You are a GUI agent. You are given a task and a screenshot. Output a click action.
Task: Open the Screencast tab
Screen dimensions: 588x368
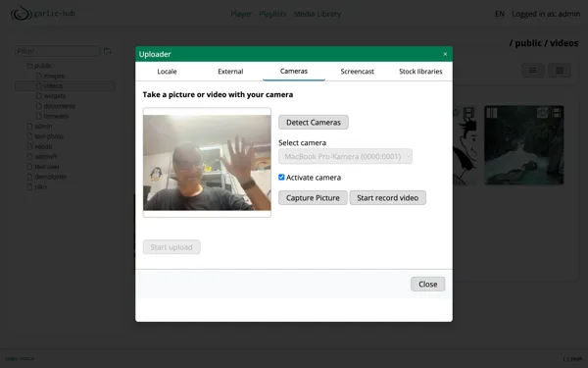click(357, 72)
